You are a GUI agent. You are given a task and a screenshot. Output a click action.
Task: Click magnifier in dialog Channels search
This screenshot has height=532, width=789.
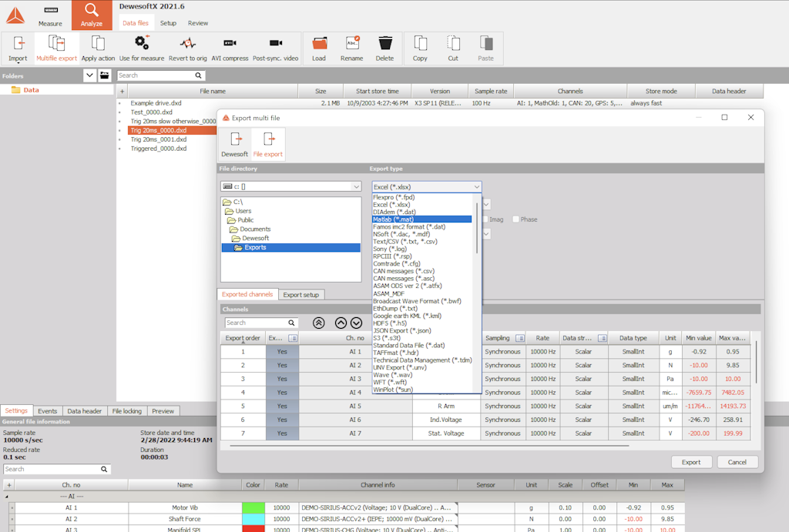pos(291,323)
